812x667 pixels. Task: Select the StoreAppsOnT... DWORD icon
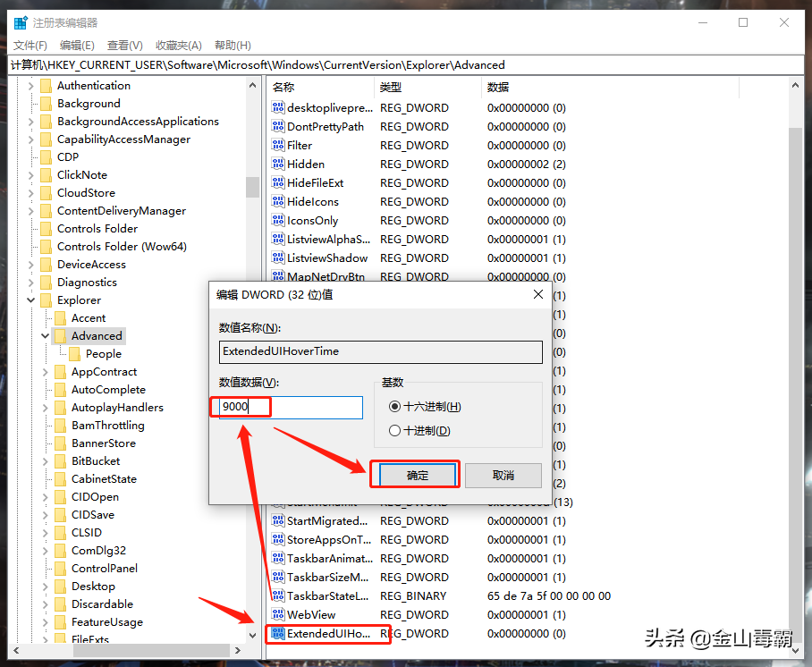[278, 540]
